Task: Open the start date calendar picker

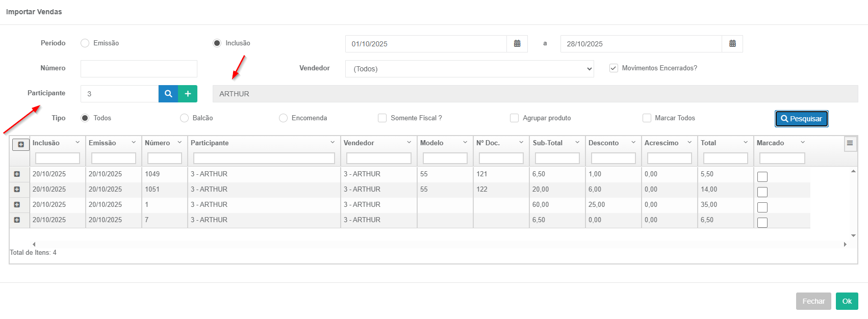Action: pyautogui.click(x=517, y=44)
